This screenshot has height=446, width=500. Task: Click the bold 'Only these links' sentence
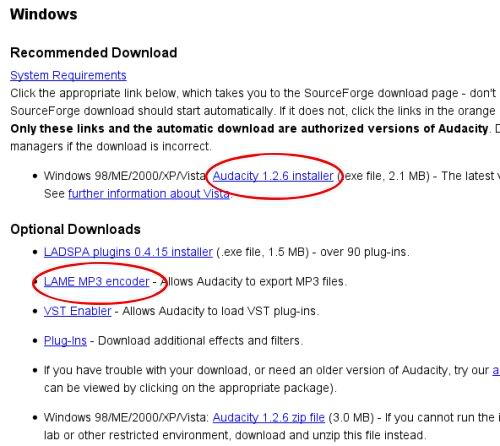click(x=249, y=129)
